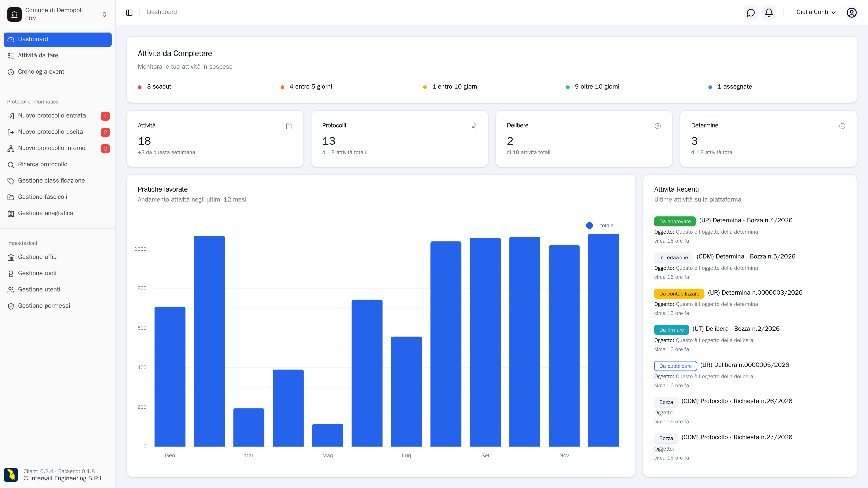Open (UP) Determina - Bozza n.4/2026
The width and height of the screenshot is (868, 488).
746,220
